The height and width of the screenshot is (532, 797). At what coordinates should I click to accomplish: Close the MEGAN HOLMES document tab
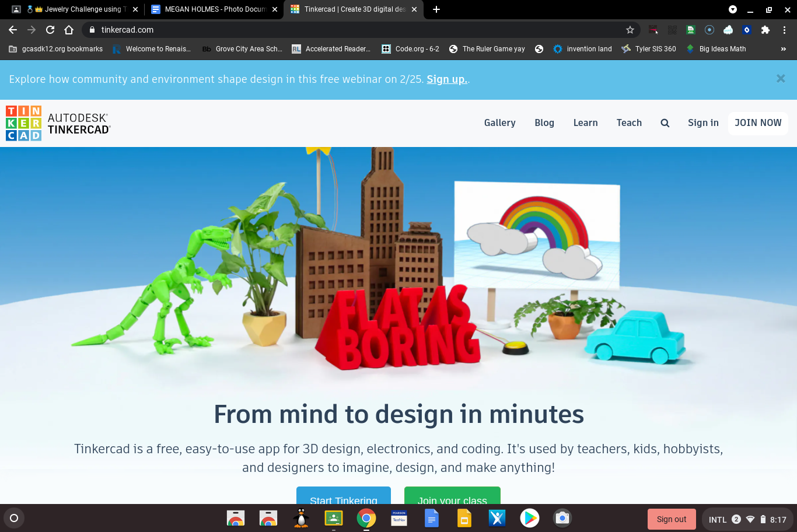tap(275, 9)
